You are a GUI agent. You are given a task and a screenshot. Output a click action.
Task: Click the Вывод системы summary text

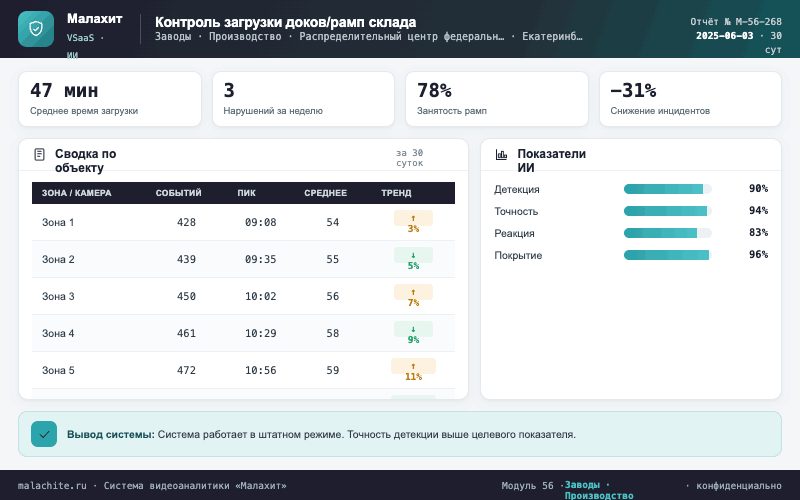321,435
